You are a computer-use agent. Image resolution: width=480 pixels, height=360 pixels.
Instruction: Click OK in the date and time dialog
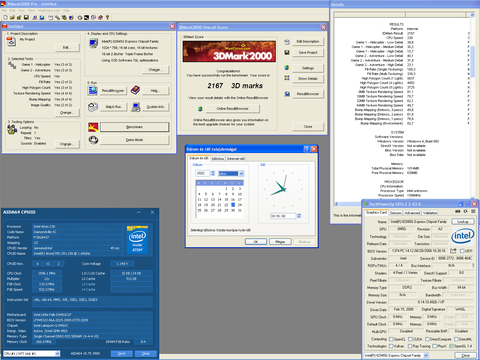pos(256,242)
